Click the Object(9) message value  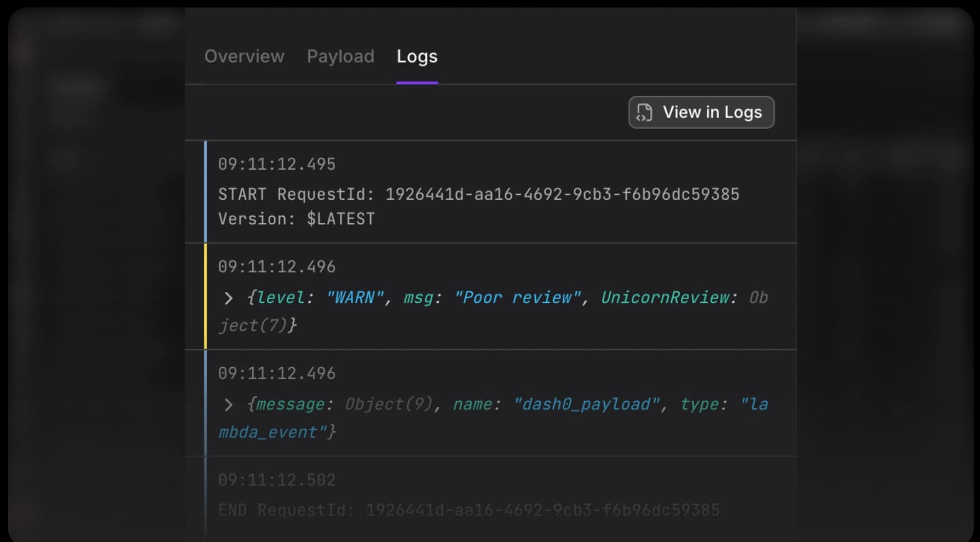point(388,404)
